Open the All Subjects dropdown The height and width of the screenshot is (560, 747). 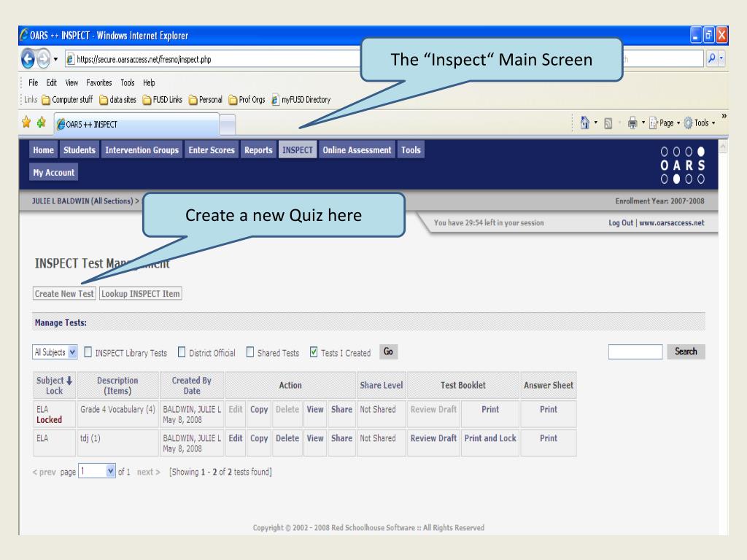(x=55, y=352)
